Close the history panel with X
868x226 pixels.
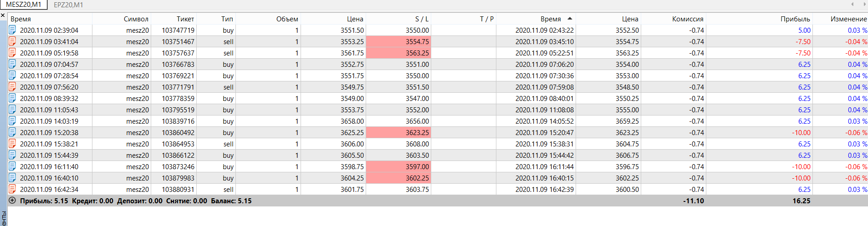3,15
